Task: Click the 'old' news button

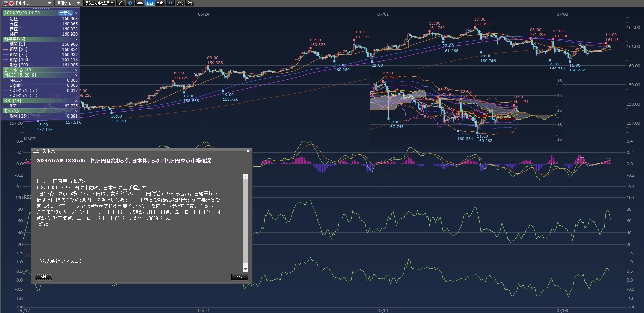Action: (x=43, y=277)
